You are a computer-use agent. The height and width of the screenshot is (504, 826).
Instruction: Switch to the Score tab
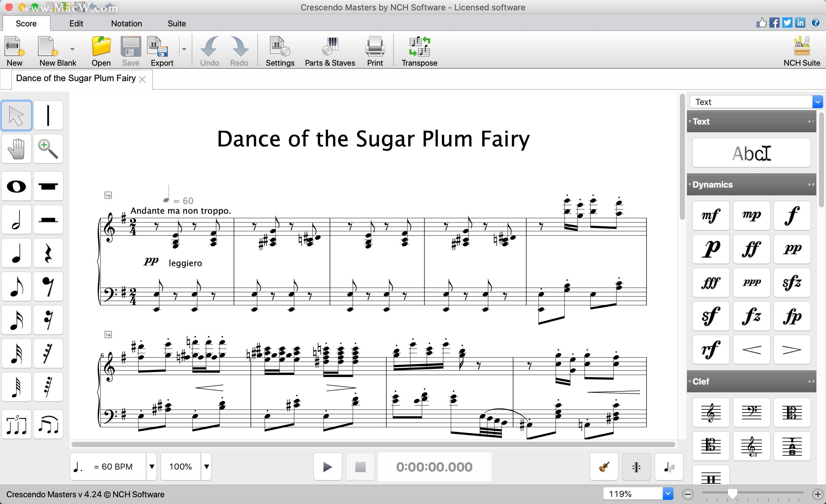[26, 23]
